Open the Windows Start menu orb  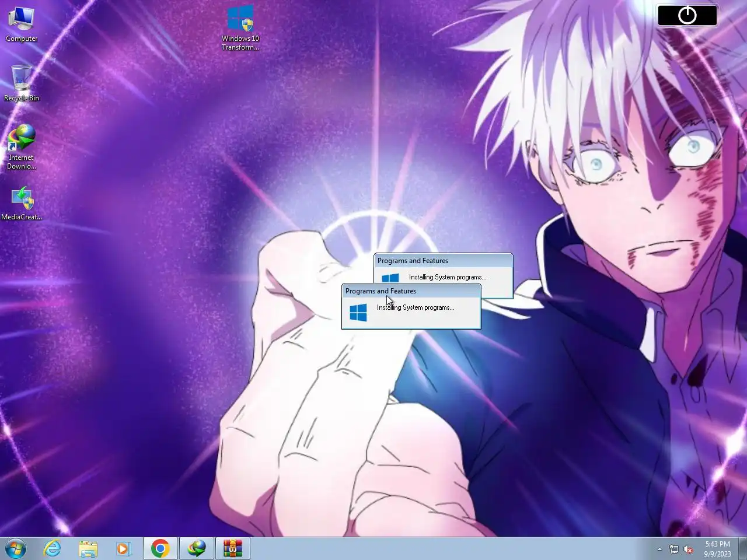(x=16, y=548)
